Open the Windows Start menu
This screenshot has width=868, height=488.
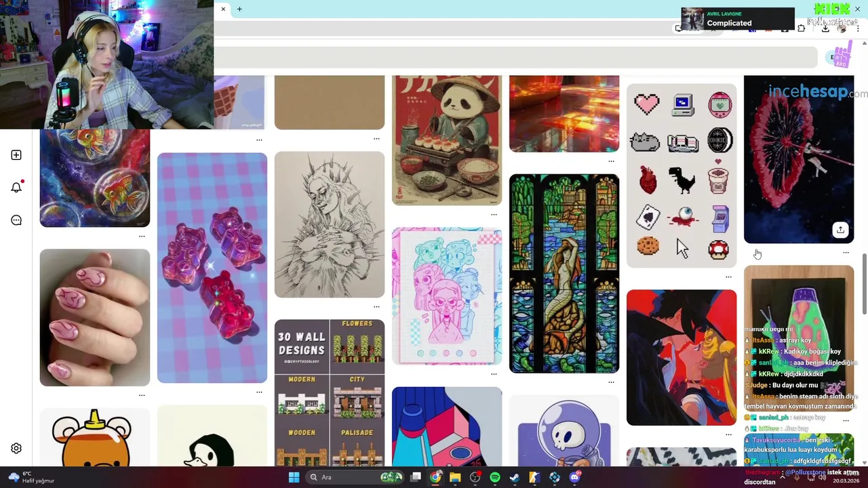click(x=294, y=477)
